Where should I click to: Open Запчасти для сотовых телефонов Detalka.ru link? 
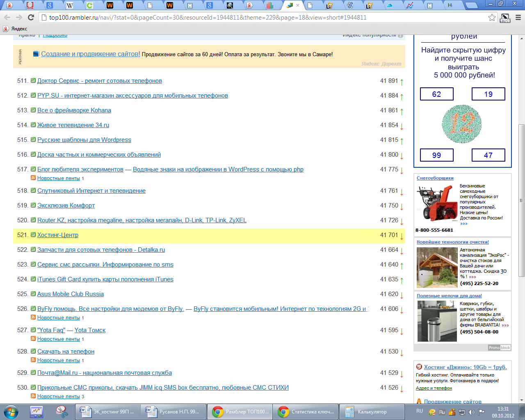(101, 250)
